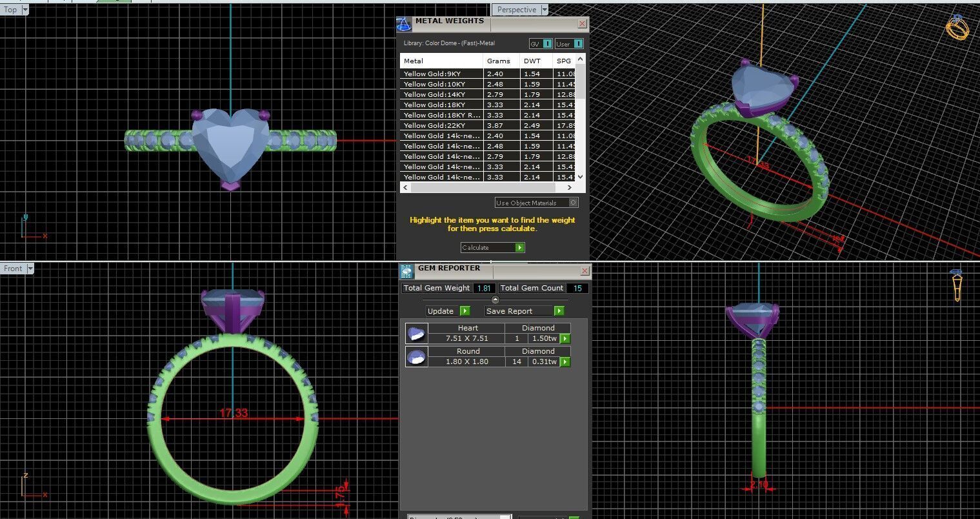Click the 7.51 X 7.51 size cell
The image size is (980, 519).
467,338
